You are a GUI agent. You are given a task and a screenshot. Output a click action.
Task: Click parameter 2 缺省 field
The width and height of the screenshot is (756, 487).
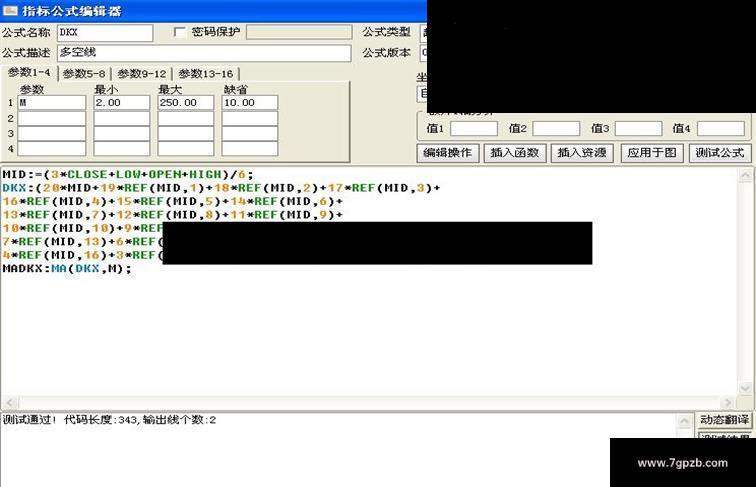[x=250, y=118]
